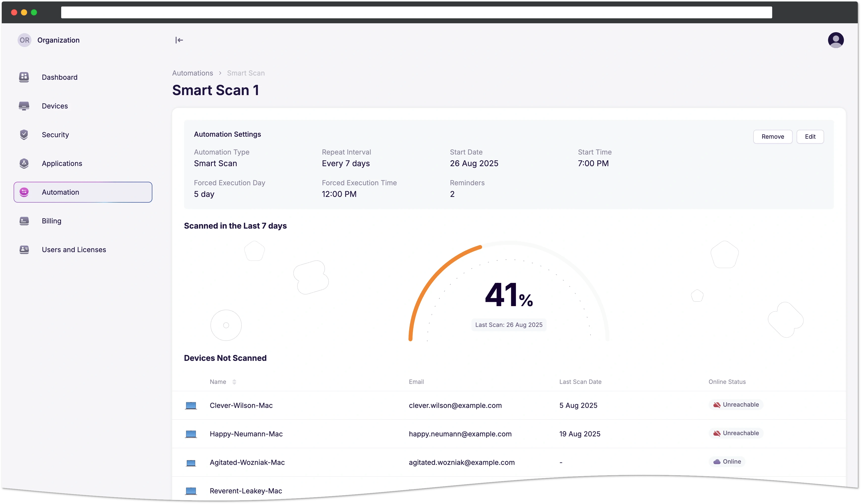The image size is (861, 504).
Task: Click the Billing card icon
Action: pyautogui.click(x=24, y=221)
